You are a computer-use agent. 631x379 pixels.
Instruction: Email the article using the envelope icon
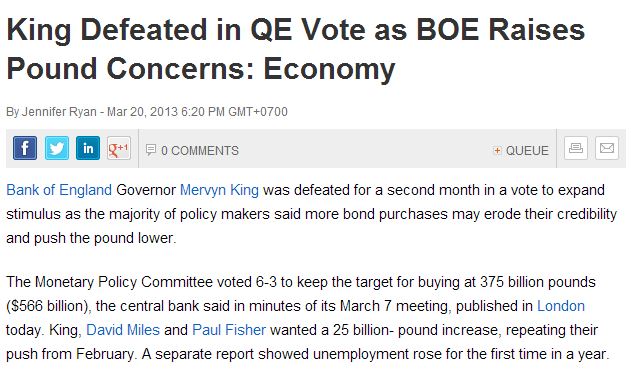(607, 148)
